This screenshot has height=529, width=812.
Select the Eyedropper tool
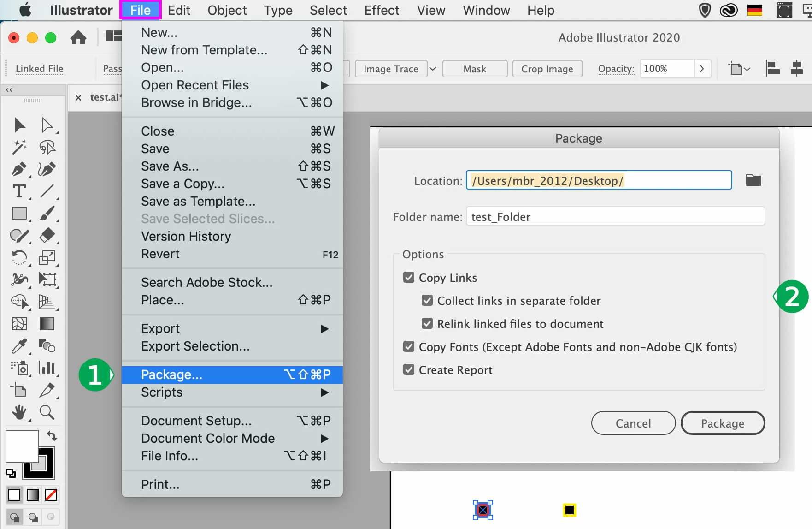pyautogui.click(x=19, y=346)
